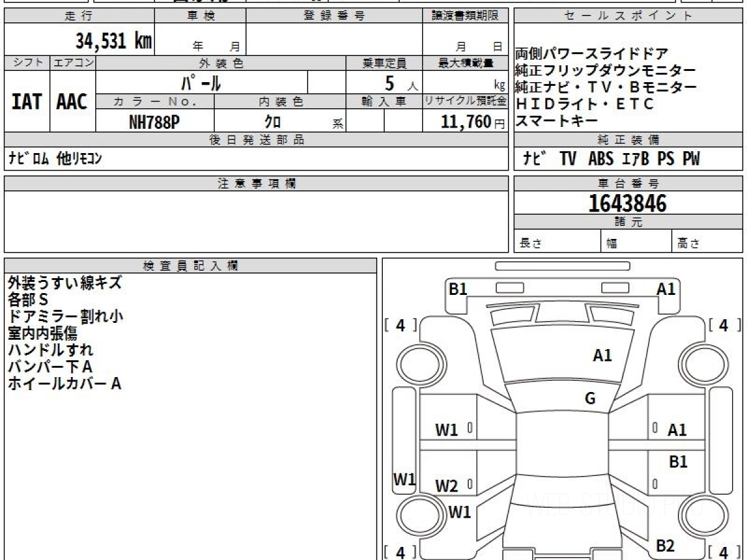Viewport: 747px width, 560px height.
Task: Click the 走行 column header
Action: 78,16
